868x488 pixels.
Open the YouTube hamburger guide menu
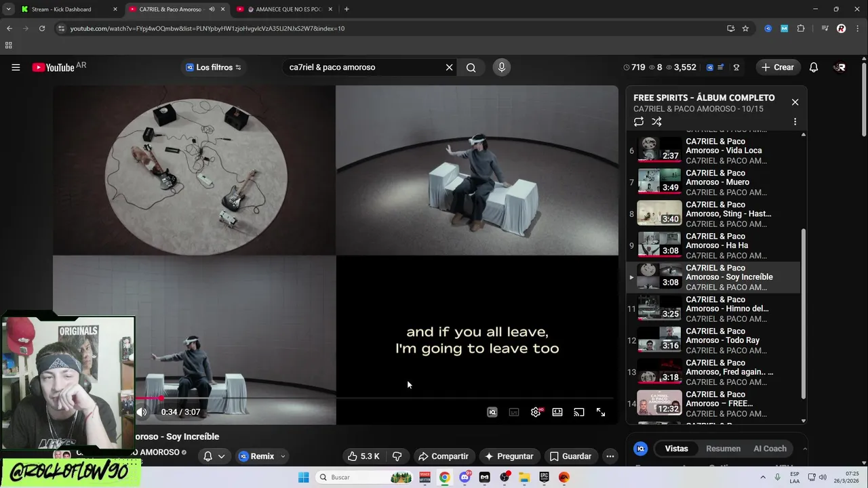pos(16,67)
